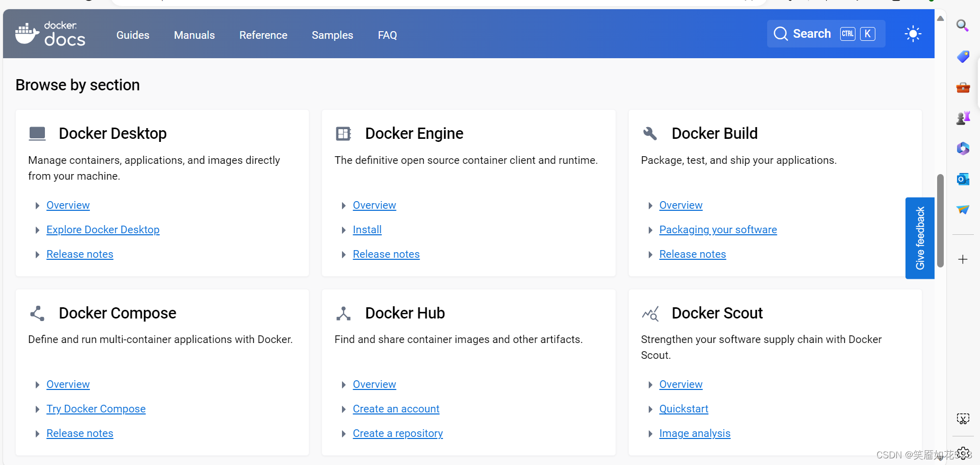The width and height of the screenshot is (980, 465).
Task: Click page scrollbar up arrow
Action: (x=940, y=18)
